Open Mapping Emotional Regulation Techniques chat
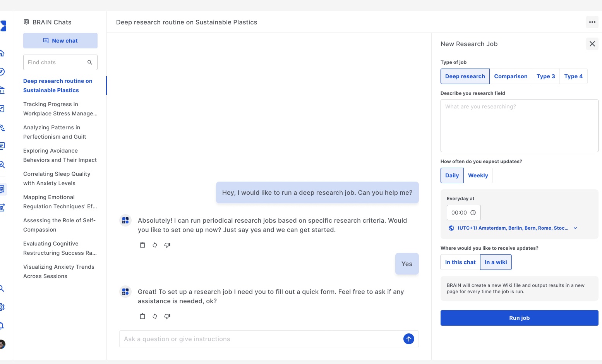Screen dimensions: 602x364 point(60,202)
